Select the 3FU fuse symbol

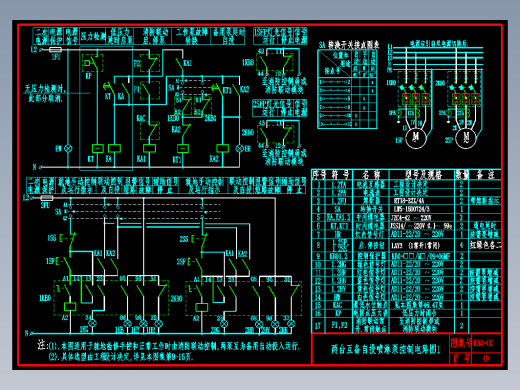tap(47, 198)
